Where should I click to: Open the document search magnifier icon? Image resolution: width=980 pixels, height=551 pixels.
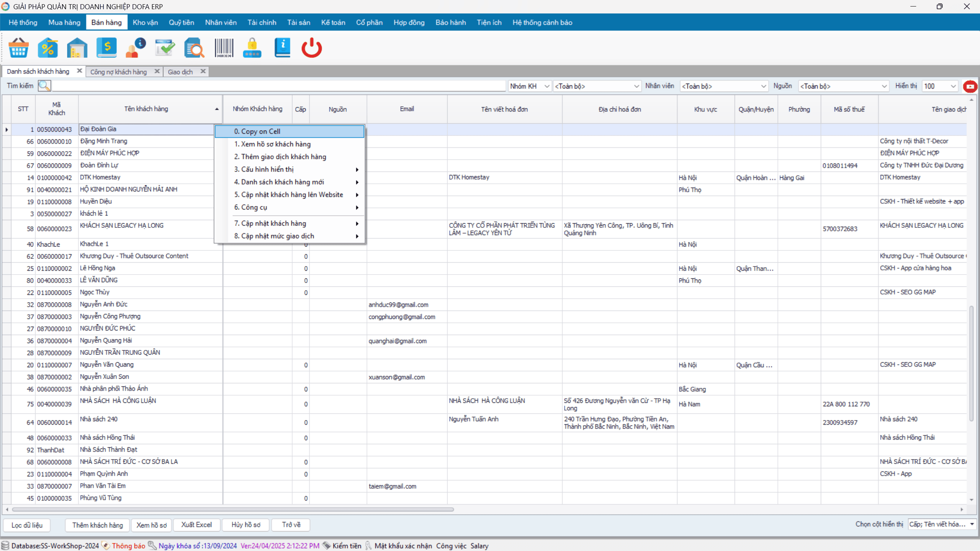tap(194, 48)
